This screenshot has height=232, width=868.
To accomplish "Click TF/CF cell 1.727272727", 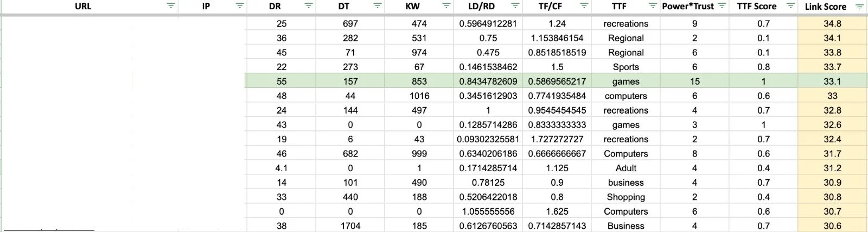I will click(x=557, y=139).
